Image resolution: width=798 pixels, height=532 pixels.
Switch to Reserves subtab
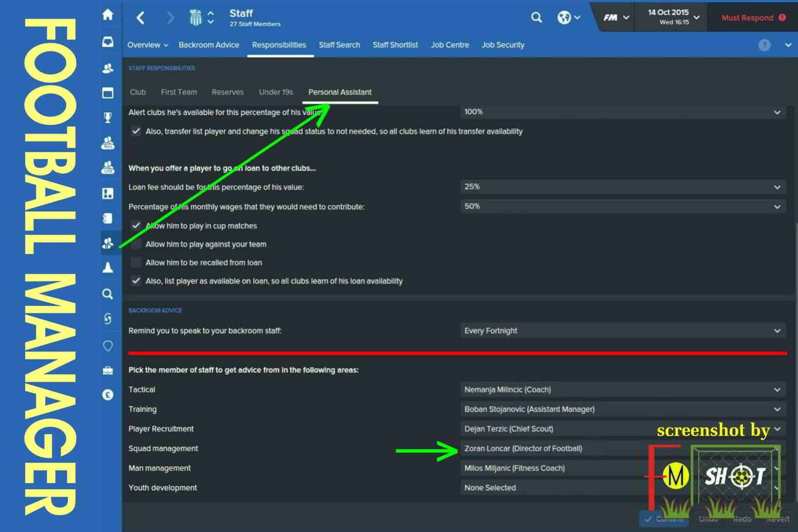pos(227,92)
